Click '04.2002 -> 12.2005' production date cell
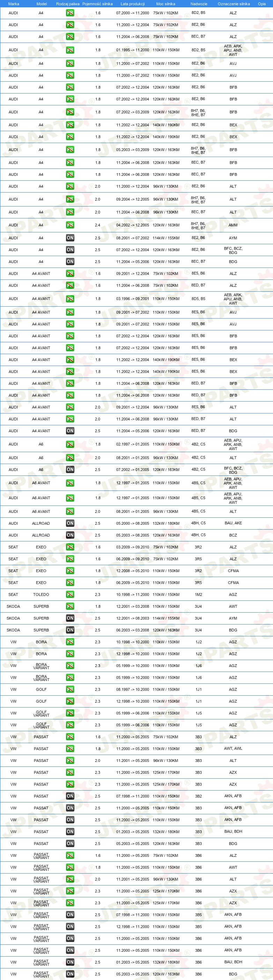The height and width of the screenshot is (980, 273). 133,225
